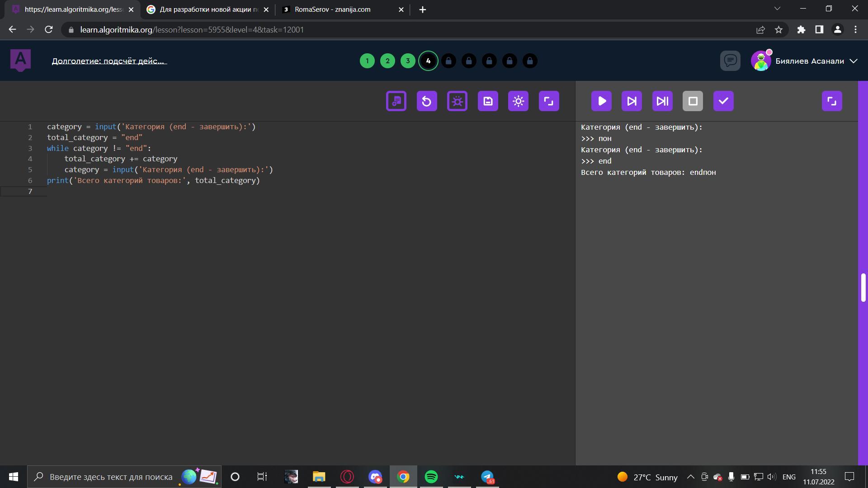Viewport: 868px width, 488px height.
Task: Click the Undo/Reset code icon
Action: point(426,101)
